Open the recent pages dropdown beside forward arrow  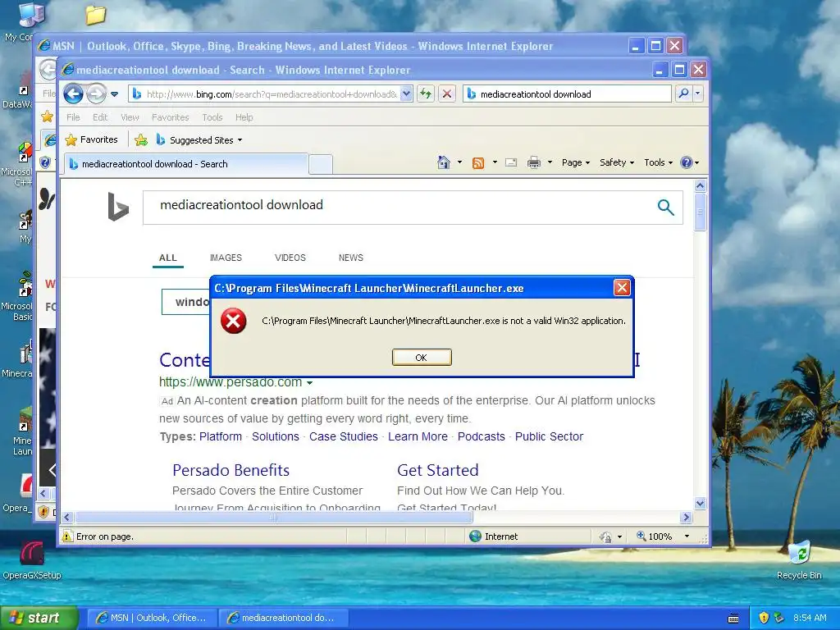(115, 94)
